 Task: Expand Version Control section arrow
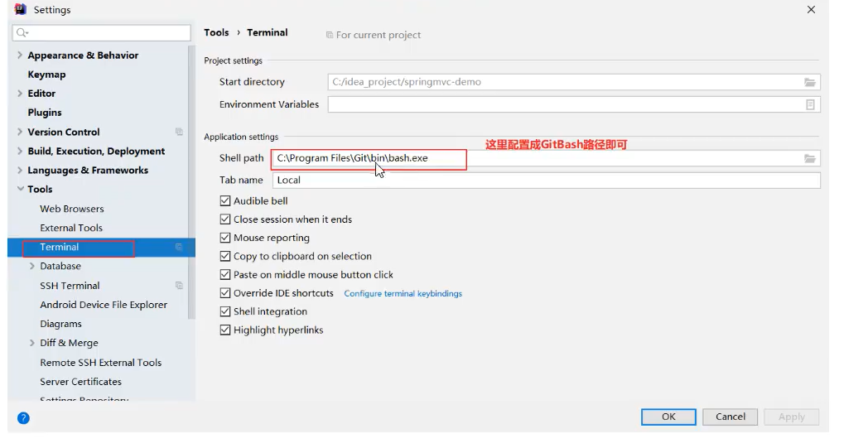click(x=20, y=132)
